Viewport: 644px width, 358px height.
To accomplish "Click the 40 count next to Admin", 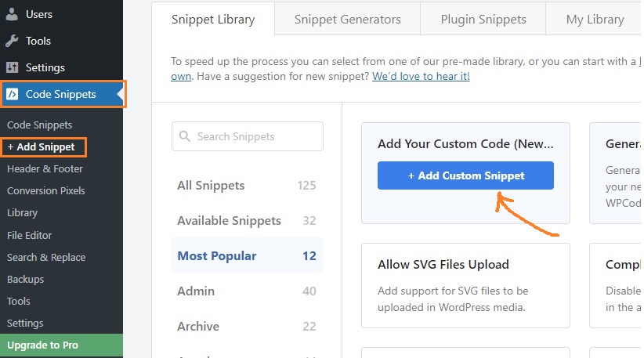I will tap(309, 291).
